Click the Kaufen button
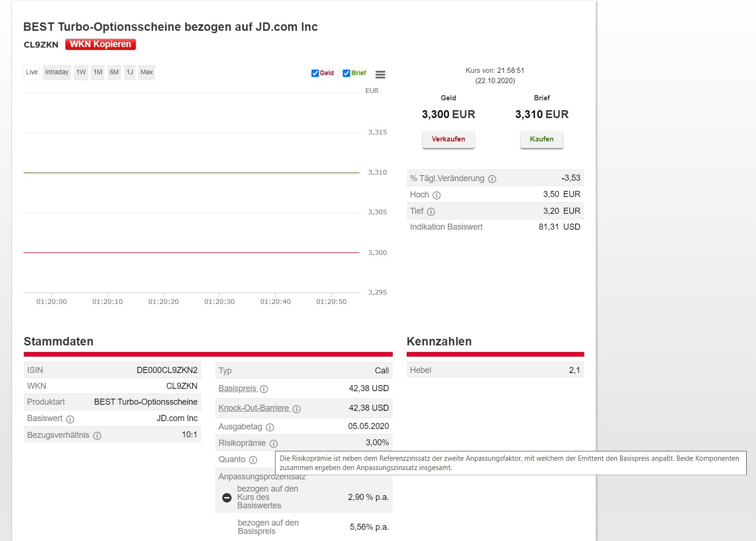Viewport: 756px width, 541px height. click(x=542, y=139)
